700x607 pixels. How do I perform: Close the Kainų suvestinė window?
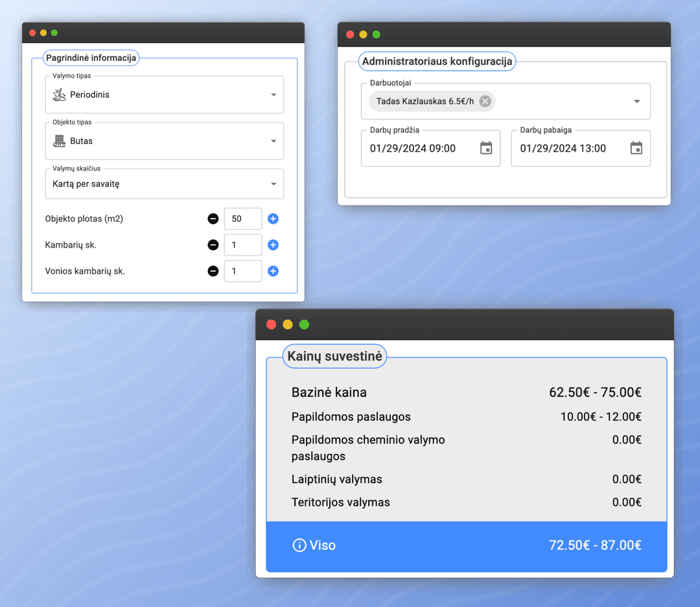tap(272, 325)
